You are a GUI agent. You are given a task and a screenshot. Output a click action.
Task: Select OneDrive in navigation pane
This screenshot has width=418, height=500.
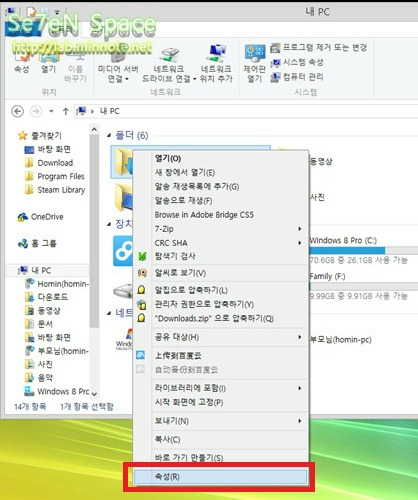pyautogui.click(x=41, y=217)
